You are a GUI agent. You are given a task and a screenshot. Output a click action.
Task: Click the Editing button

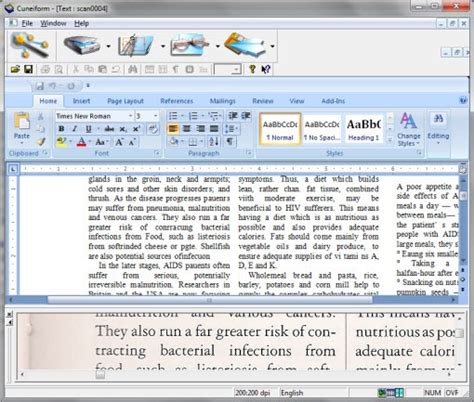click(x=438, y=129)
